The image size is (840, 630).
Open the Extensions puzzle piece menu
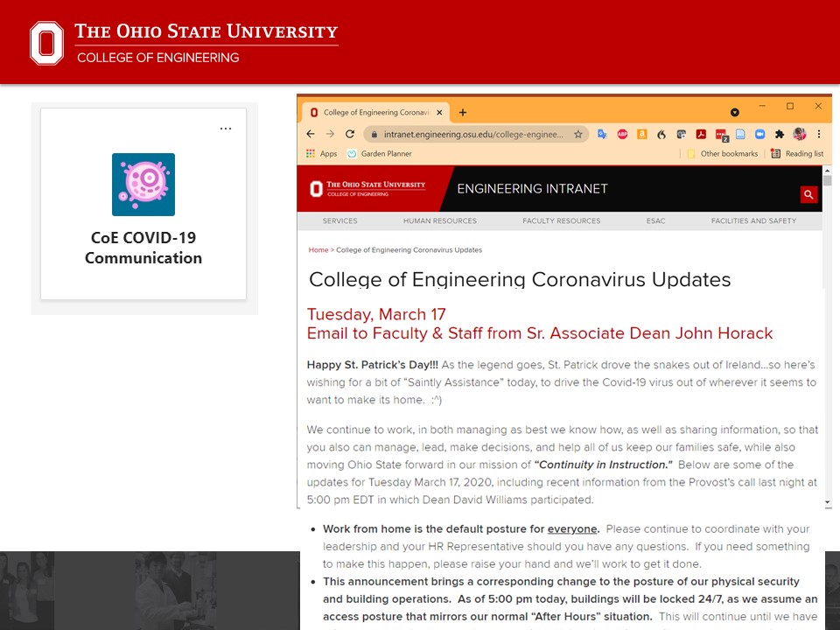[779, 135]
